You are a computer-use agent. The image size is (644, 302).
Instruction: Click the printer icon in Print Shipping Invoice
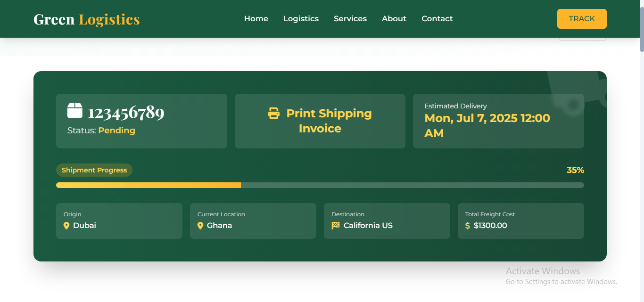pyautogui.click(x=274, y=113)
